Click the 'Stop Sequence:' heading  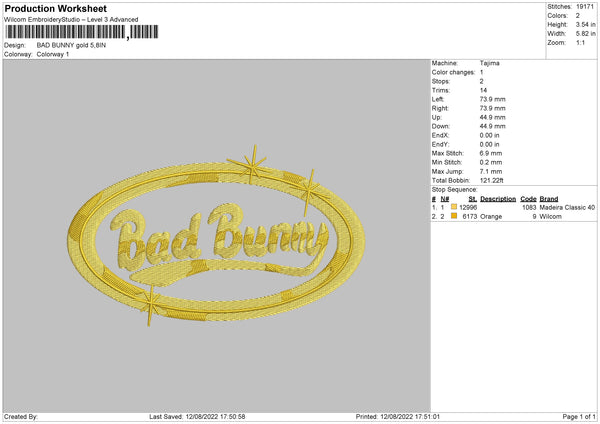pos(455,190)
